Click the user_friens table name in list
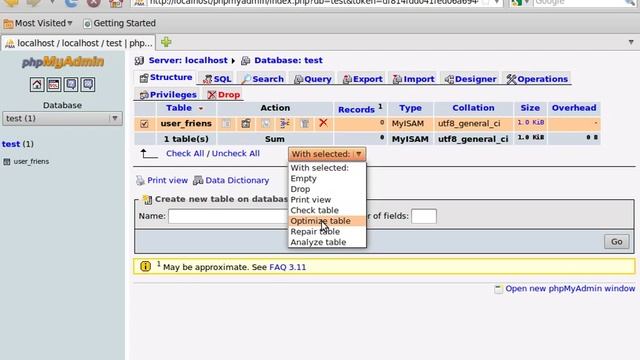640x360 pixels. click(x=186, y=123)
